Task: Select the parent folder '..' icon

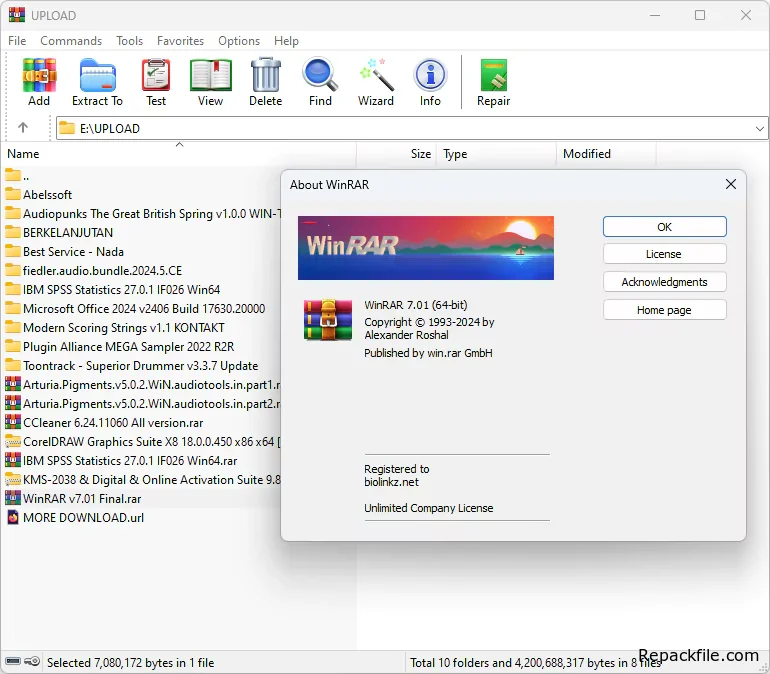Action: pos(13,175)
